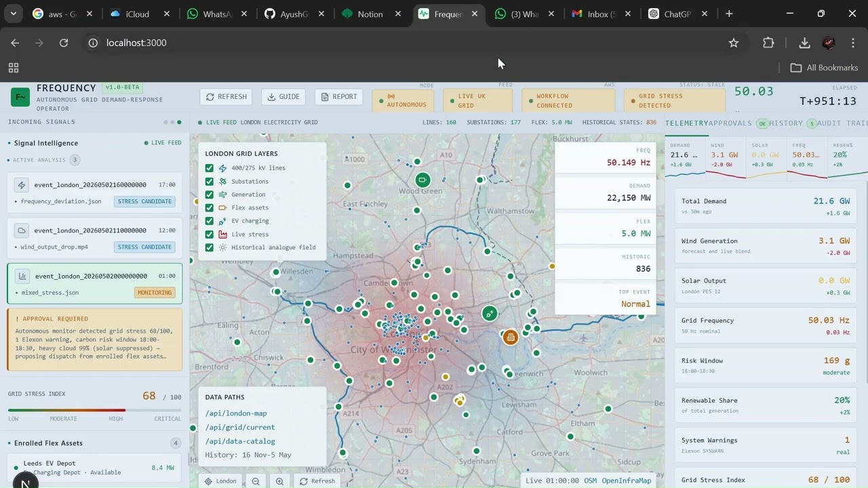This screenshot has width=868, height=488.
Task: Click the Refresh button in header
Action: coord(226,97)
